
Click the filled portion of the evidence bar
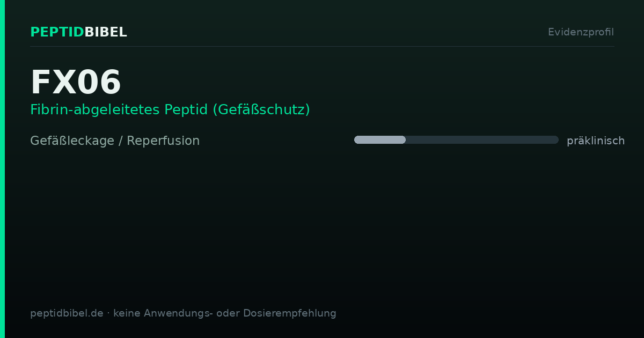(x=380, y=140)
